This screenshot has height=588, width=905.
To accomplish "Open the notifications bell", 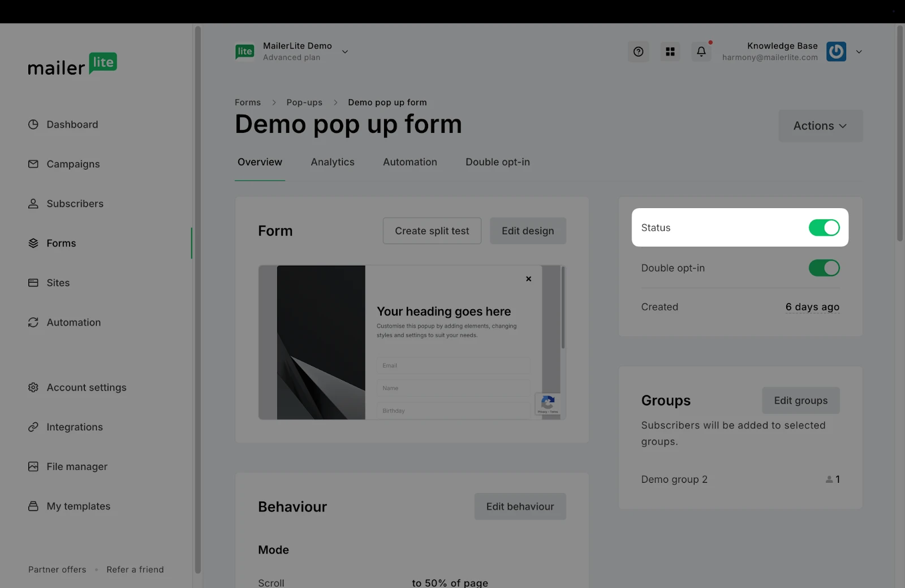I will point(701,51).
